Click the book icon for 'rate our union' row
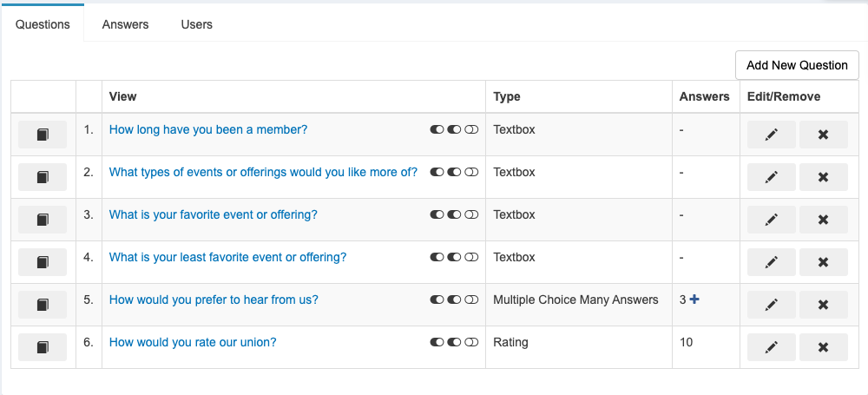 click(43, 347)
